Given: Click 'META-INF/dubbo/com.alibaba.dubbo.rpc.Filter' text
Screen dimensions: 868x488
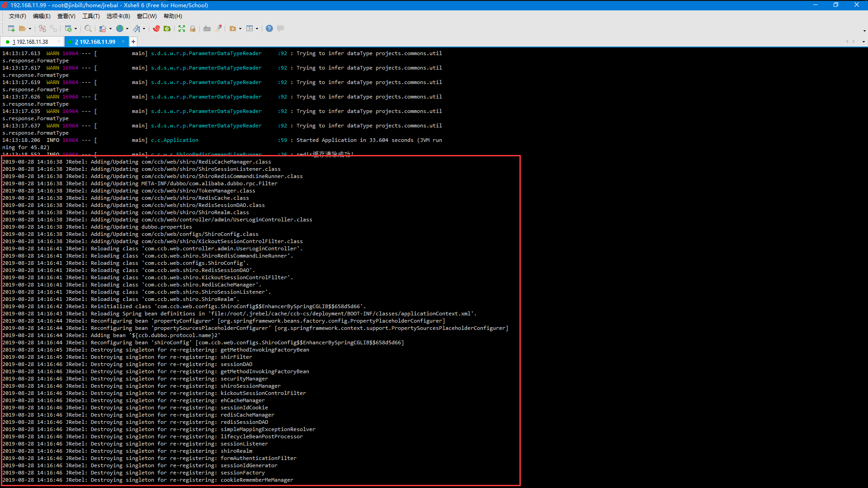Looking at the screenshot, I should (x=209, y=183).
